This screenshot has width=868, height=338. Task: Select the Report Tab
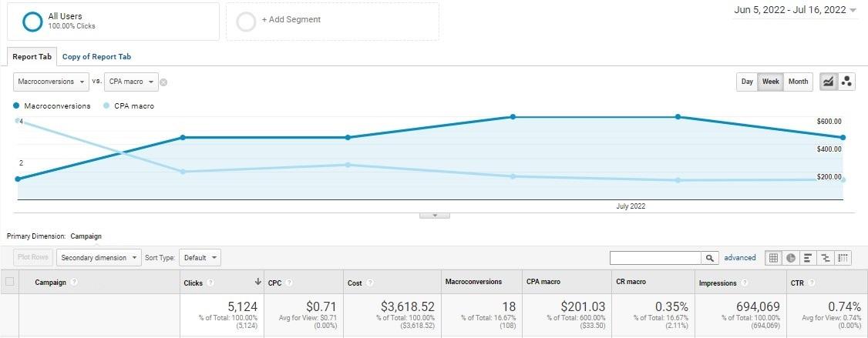pyautogui.click(x=32, y=56)
